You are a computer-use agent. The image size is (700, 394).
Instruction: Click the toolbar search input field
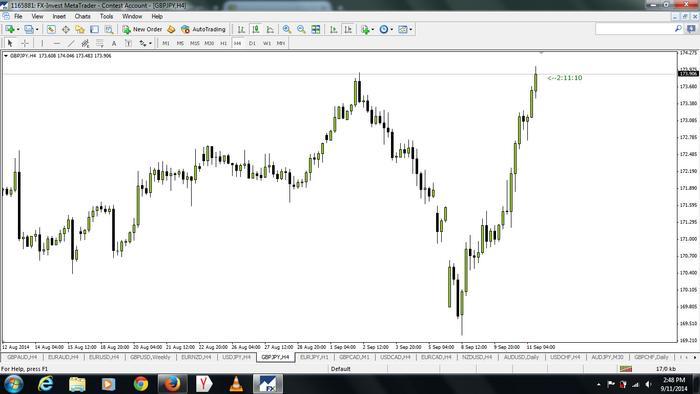point(634,29)
